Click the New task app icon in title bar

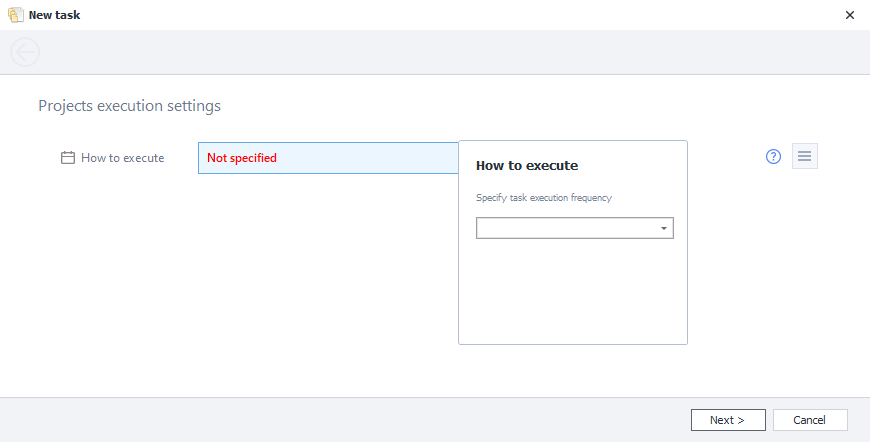(x=16, y=15)
